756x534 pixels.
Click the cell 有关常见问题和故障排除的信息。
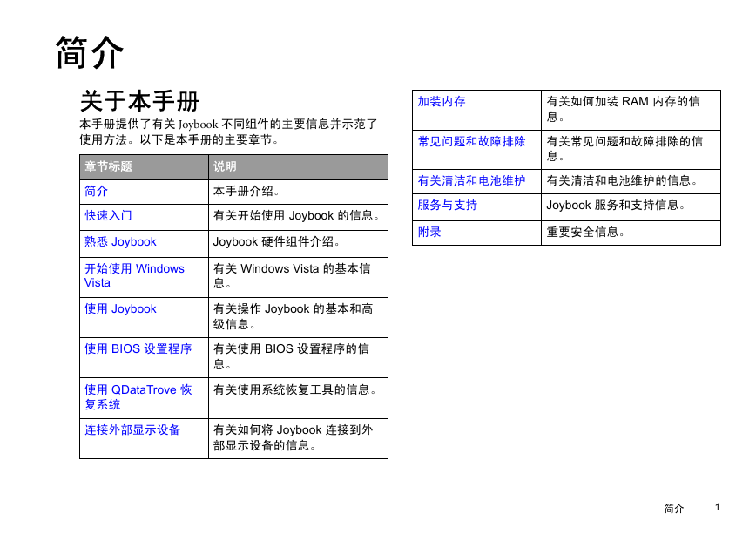pos(631,150)
